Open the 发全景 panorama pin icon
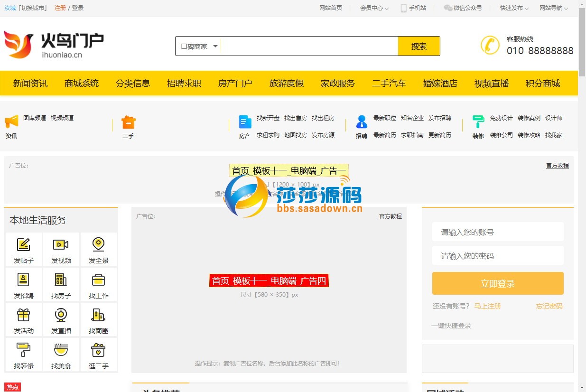Image resolution: width=586 pixels, height=392 pixels. tap(98, 244)
